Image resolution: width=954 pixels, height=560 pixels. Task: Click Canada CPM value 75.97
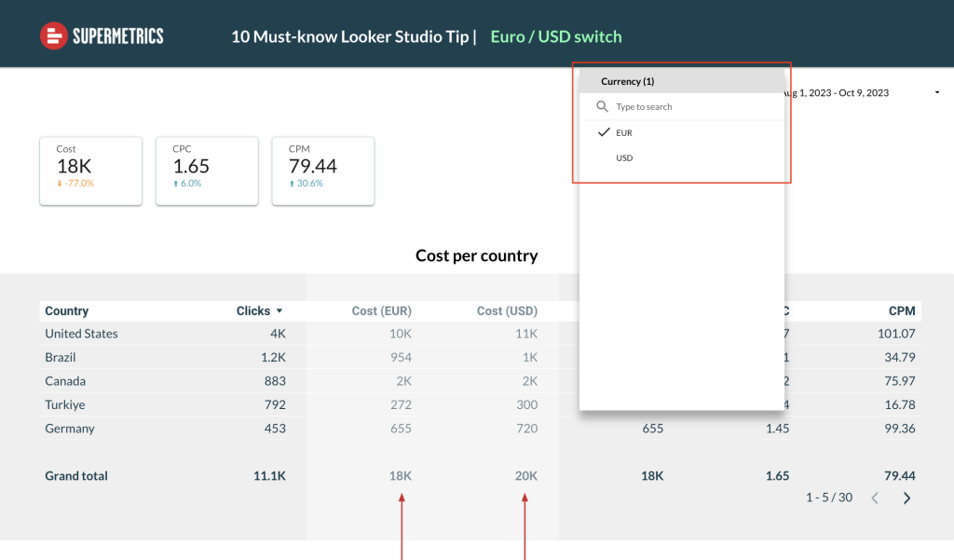point(900,381)
